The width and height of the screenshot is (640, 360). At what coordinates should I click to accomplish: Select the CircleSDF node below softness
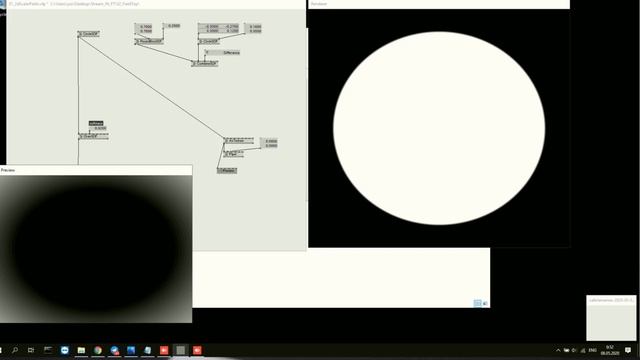point(93,136)
